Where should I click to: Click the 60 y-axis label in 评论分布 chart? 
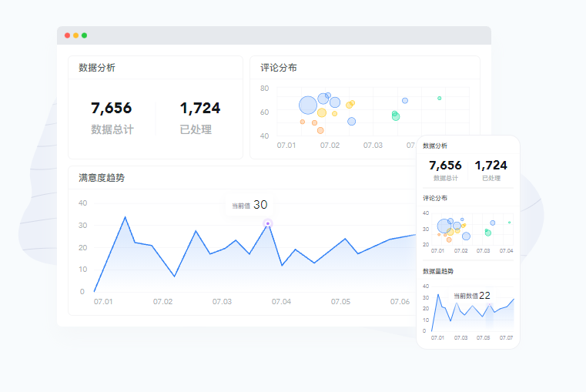click(x=265, y=112)
